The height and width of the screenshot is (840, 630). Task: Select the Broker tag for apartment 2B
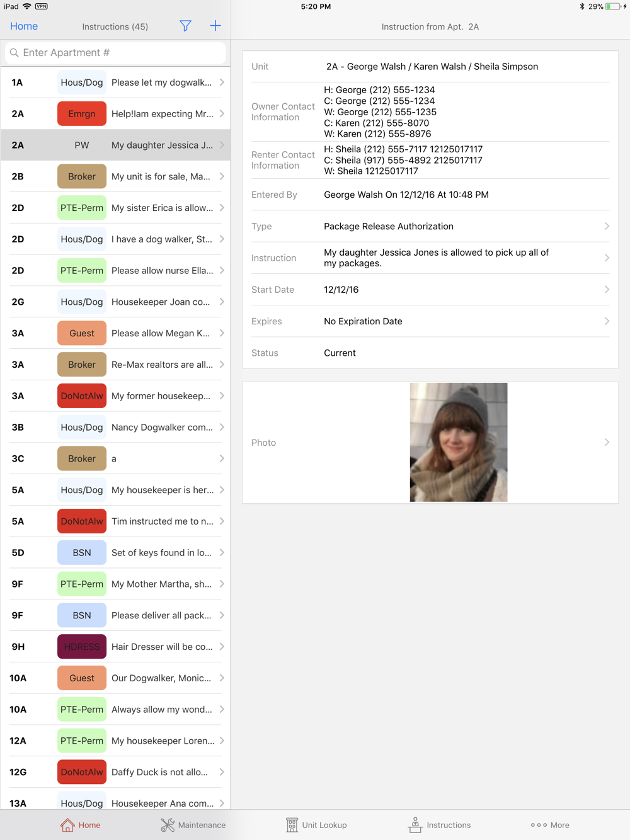click(x=82, y=176)
